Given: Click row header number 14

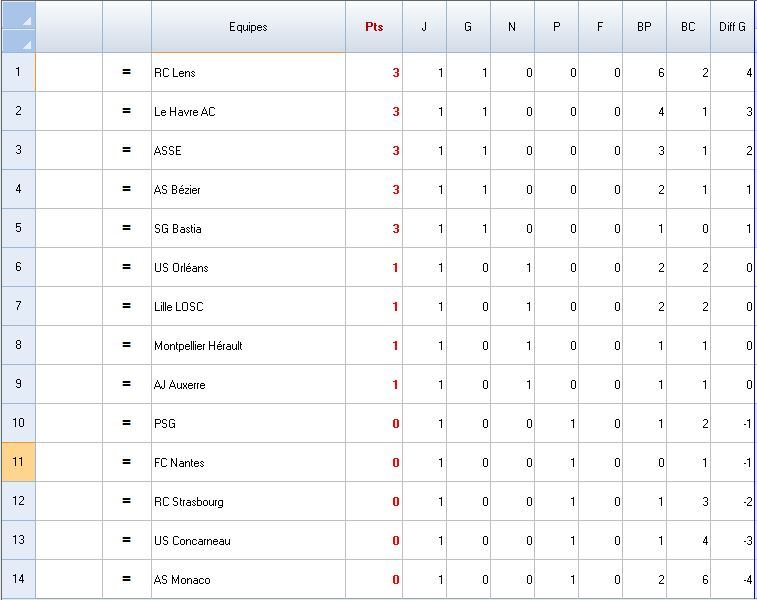Looking at the screenshot, I should (x=18, y=579).
